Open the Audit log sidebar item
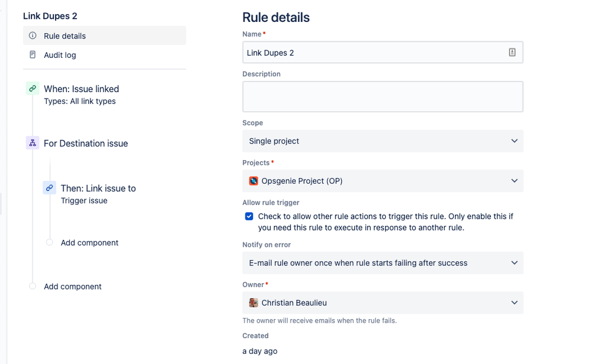This screenshot has width=591, height=364. coord(60,55)
